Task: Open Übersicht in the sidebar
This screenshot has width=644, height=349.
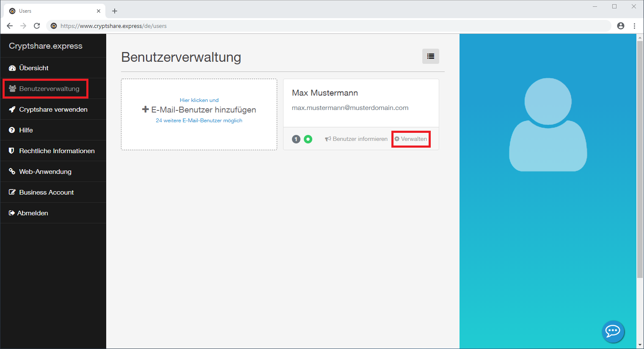Action: point(34,68)
